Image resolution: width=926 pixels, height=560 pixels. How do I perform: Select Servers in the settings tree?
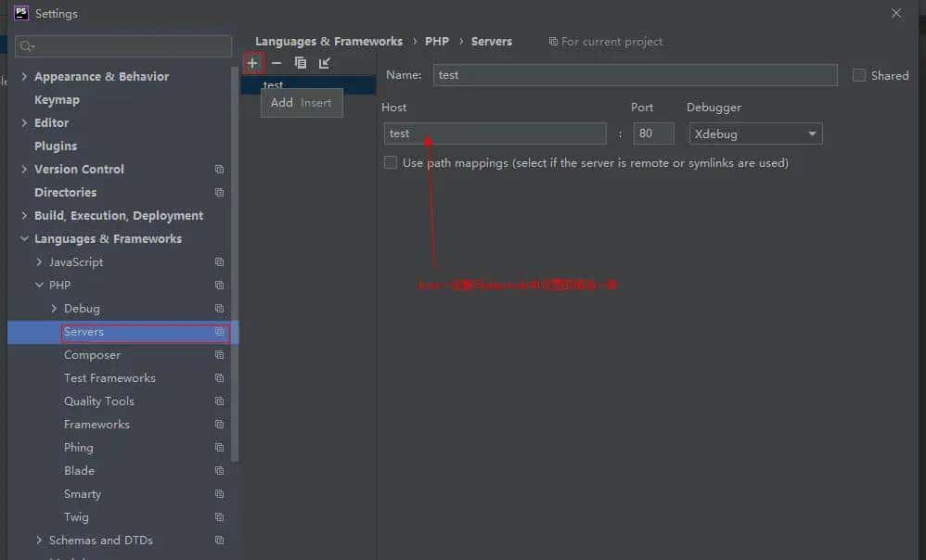[x=84, y=331]
